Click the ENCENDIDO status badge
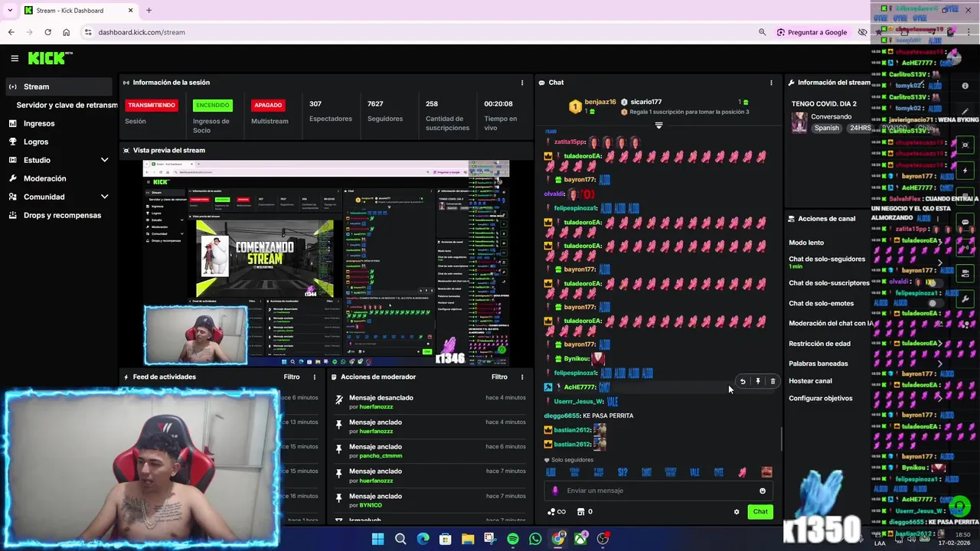Screen dimensions: 980x551 pyautogui.click(x=212, y=106)
